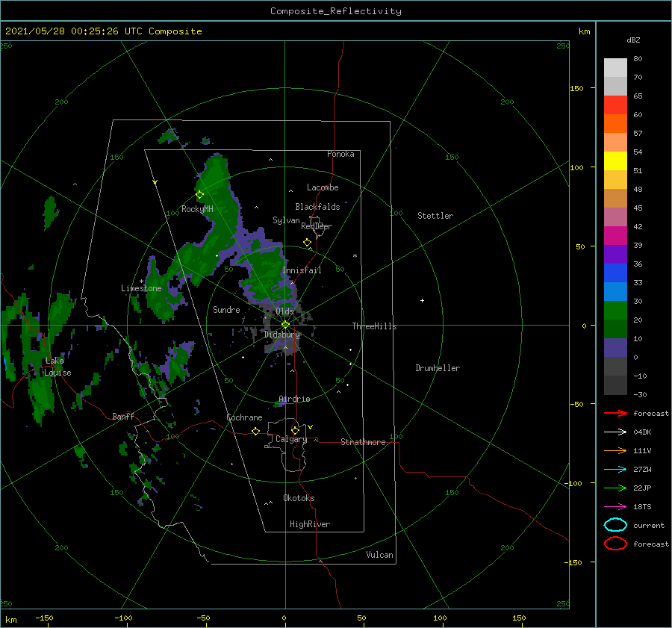Click the 42 dBZ magenta swatch

coord(615,235)
